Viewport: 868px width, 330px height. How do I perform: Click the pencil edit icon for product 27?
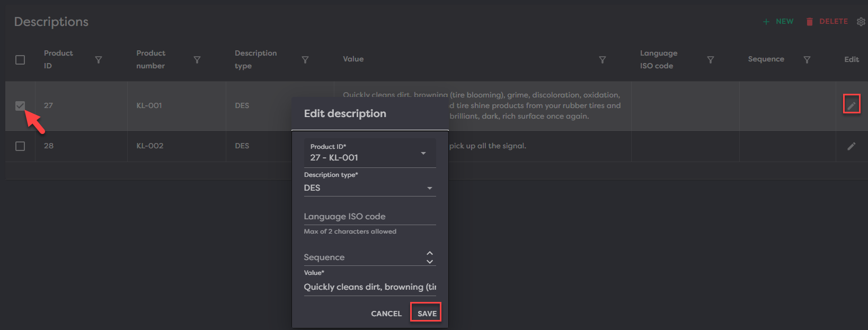click(x=851, y=105)
